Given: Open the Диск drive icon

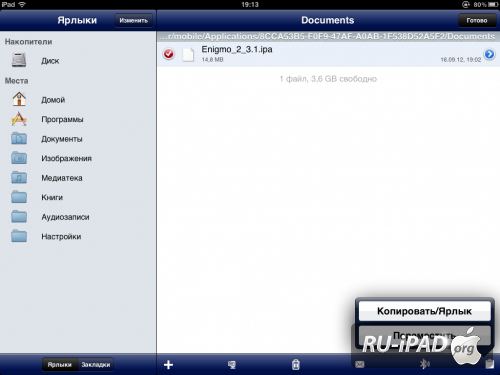Looking at the screenshot, I should pos(19,60).
